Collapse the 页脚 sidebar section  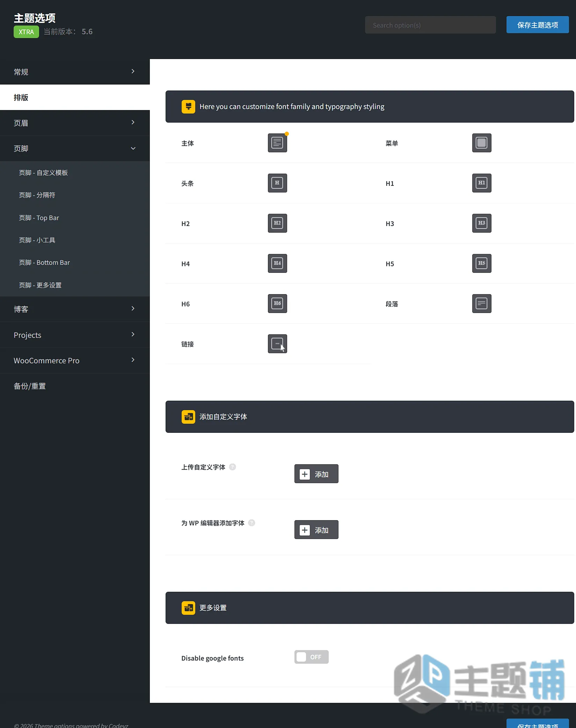[x=75, y=148]
